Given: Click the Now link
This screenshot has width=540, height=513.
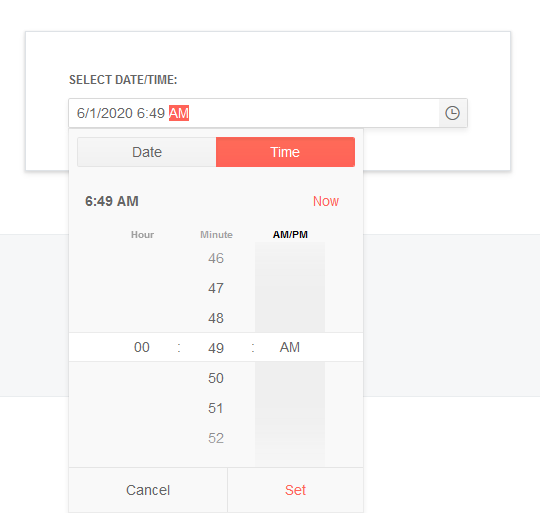Looking at the screenshot, I should pyautogui.click(x=325, y=201).
